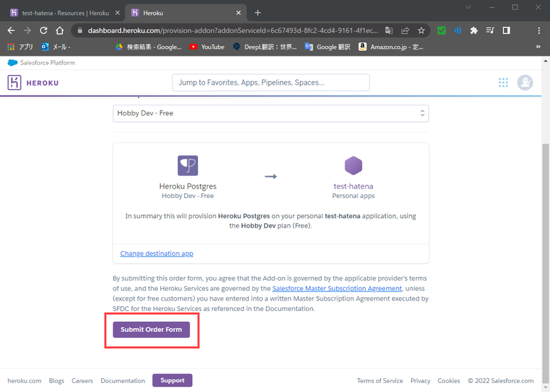Open the Heroku app switcher grid icon
This screenshot has width=550, height=392.
[503, 83]
